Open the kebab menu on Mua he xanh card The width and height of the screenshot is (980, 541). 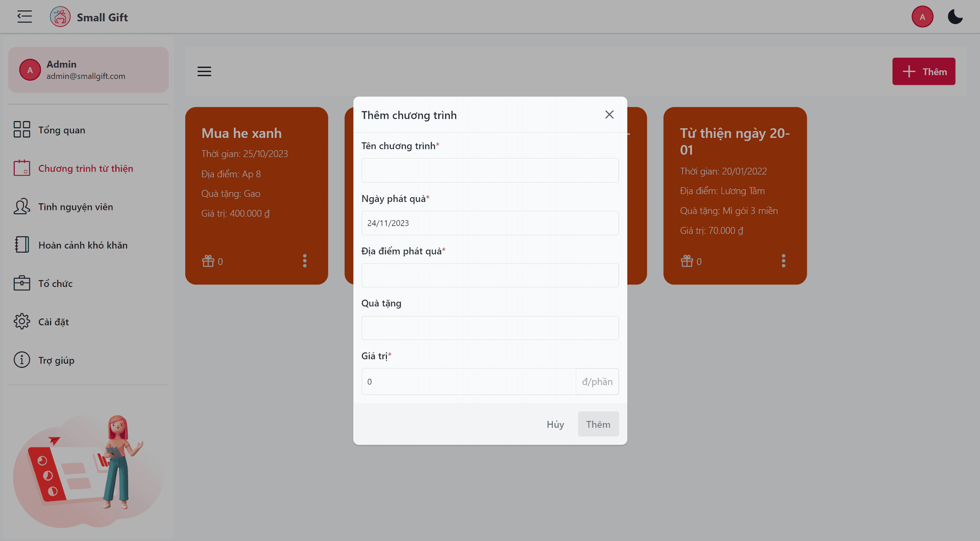[x=304, y=261]
